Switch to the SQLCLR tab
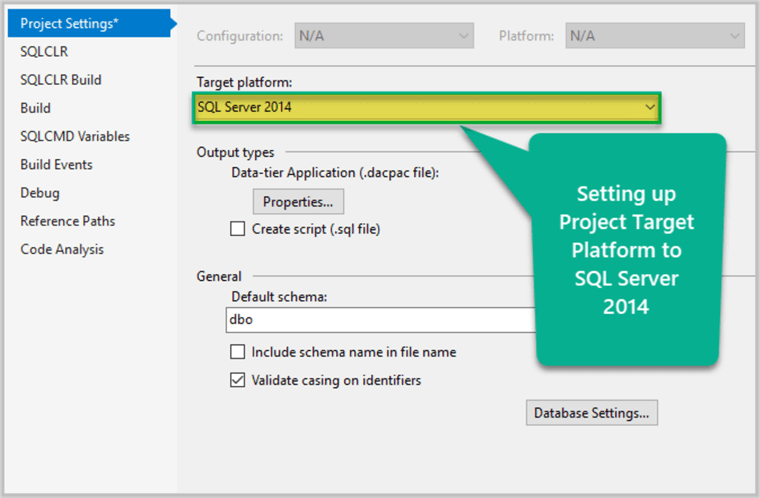This screenshot has height=498, width=760. (x=44, y=51)
